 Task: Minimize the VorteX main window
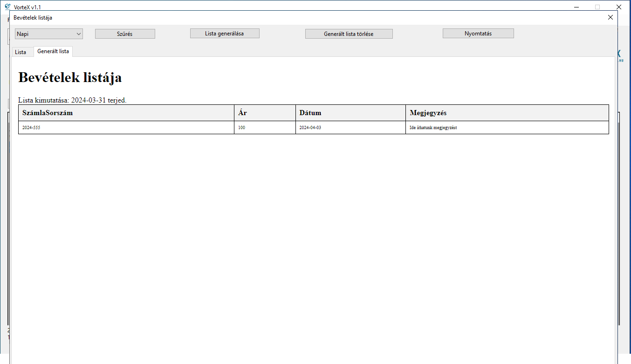pos(576,7)
